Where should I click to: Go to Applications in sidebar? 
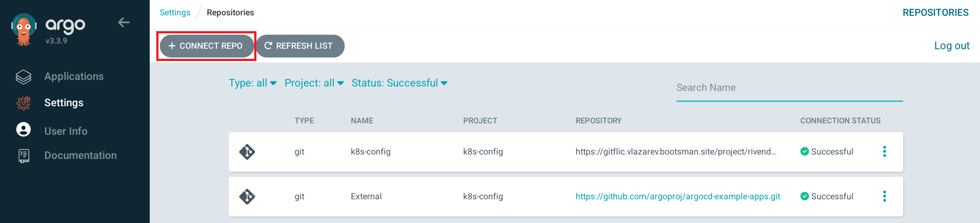tap(74, 76)
